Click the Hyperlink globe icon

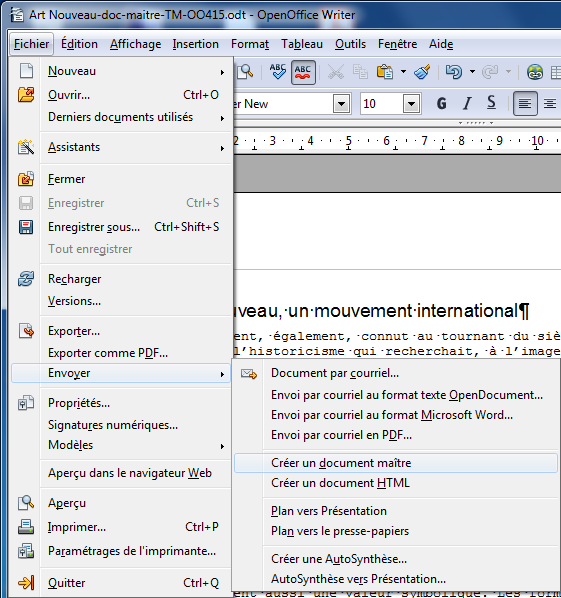click(x=535, y=72)
